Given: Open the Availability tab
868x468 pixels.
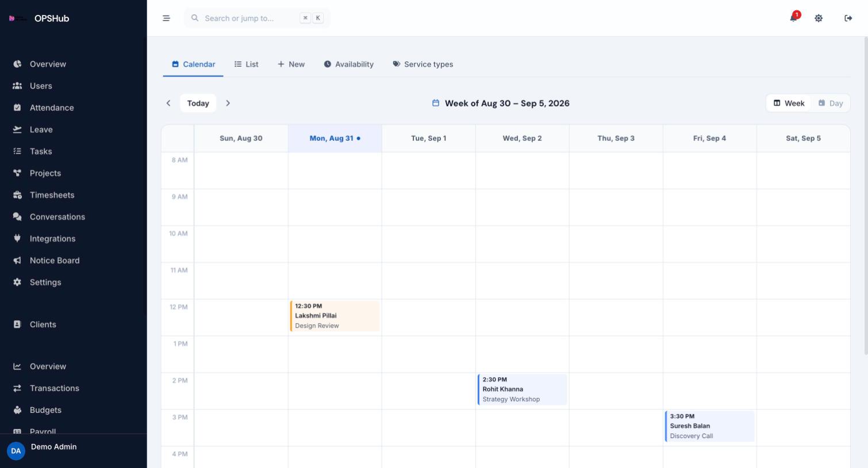Looking at the screenshot, I should click(348, 64).
